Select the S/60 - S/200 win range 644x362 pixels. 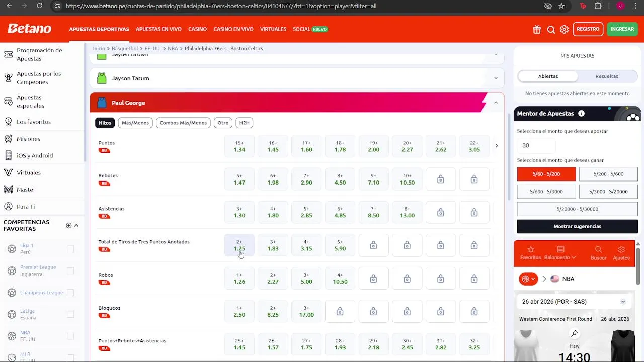pyautogui.click(x=546, y=174)
